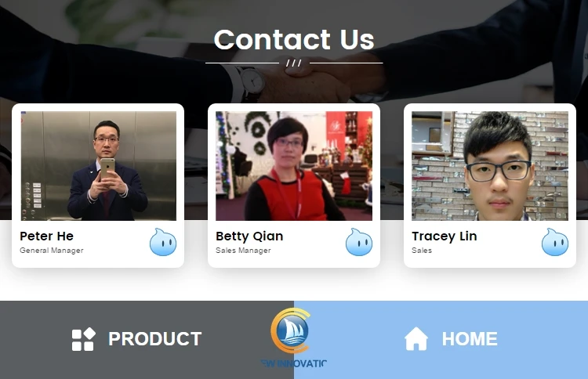Select the Peter He name text
This screenshot has height=379, width=588.
click(x=46, y=236)
